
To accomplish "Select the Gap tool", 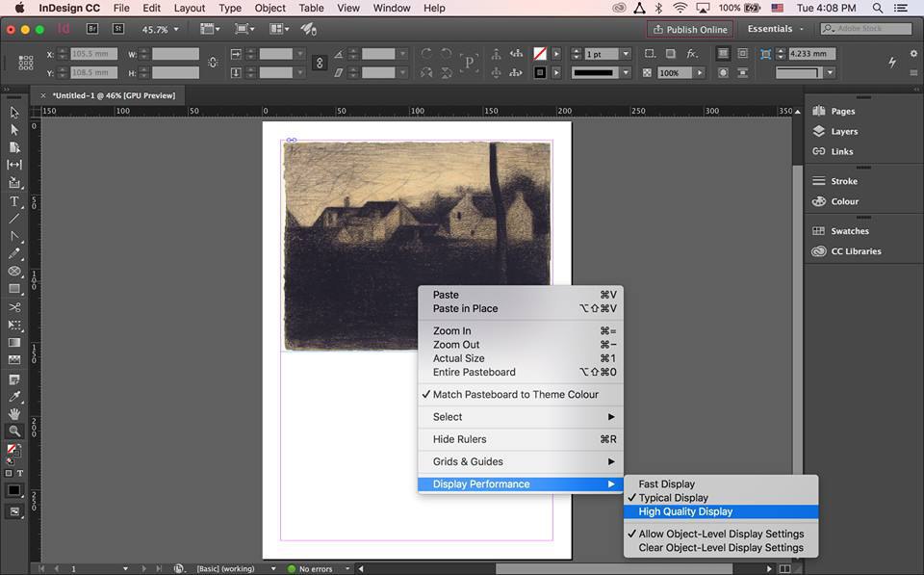I will pyautogui.click(x=14, y=165).
